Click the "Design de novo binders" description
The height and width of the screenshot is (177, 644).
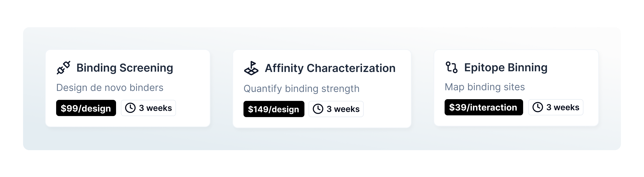(110, 88)
